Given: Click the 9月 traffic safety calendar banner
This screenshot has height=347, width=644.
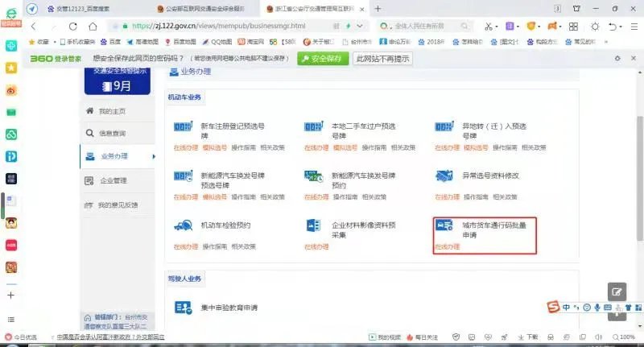Looking at the screenshot, I should [x=117, y=81].
